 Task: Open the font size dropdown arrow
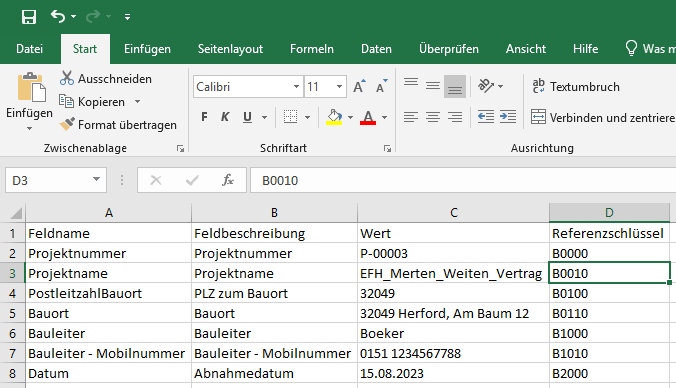click(339, 87)
